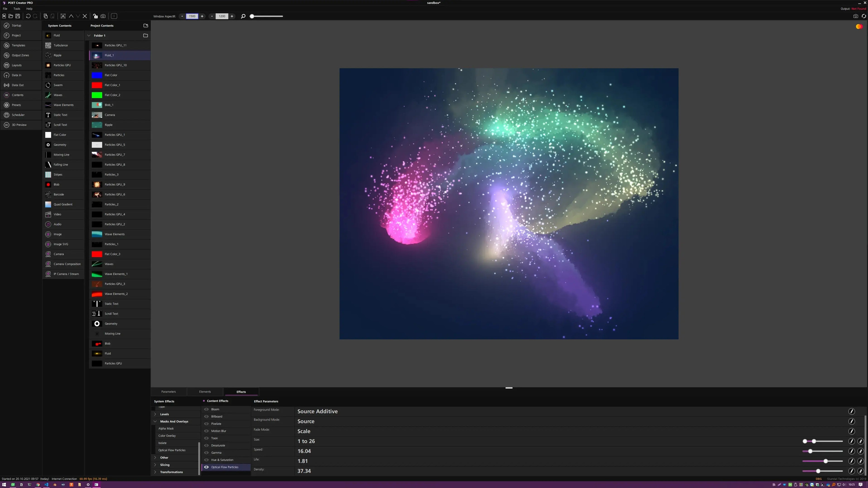The image size is (868, 488).
Task: Hide the Optical Flow Particles effect
Action: point(207,467)
